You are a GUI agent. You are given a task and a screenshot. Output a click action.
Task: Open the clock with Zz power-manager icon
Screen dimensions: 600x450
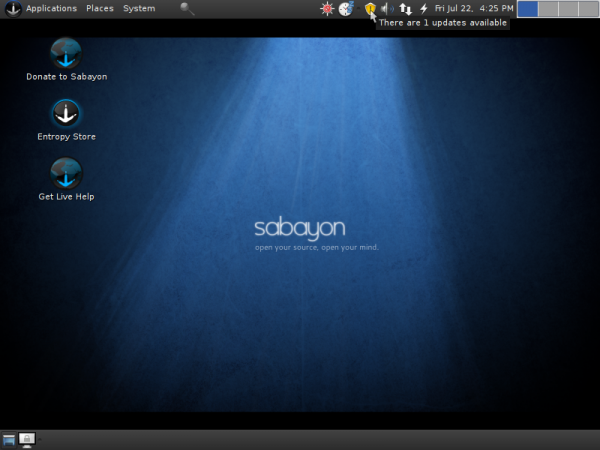(x=346, y=8)
